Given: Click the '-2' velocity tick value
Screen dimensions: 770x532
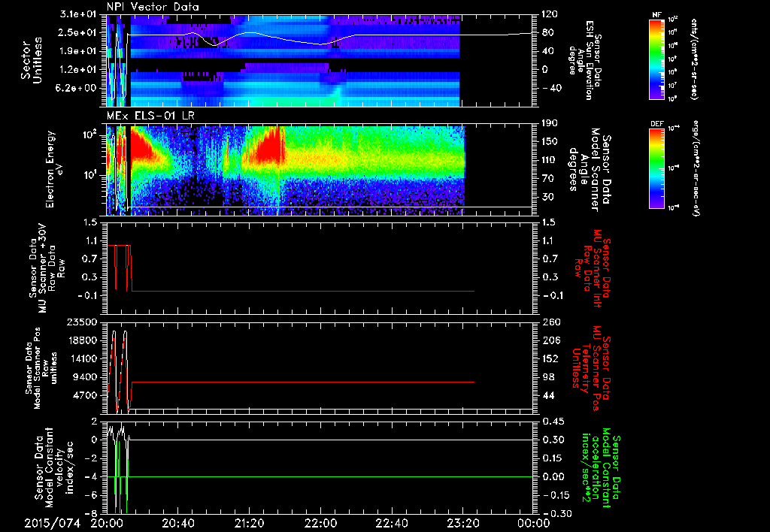Looking at the screenshot, I should (x=92, y=458).
